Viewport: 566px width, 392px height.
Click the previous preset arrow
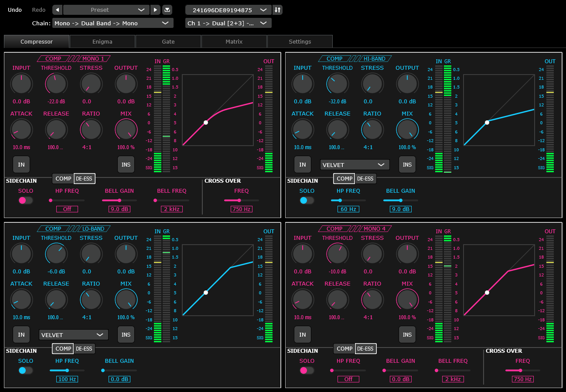pyautogui.click(x=57, y=10)
